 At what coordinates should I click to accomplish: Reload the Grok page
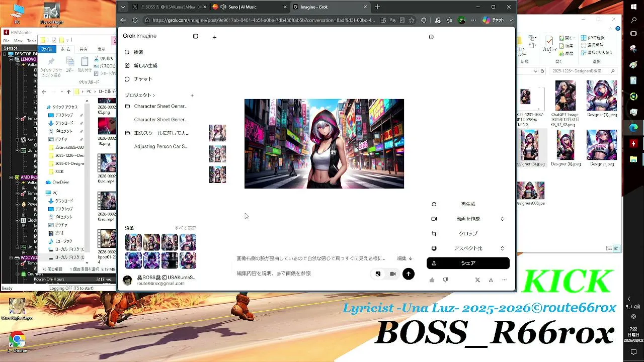[135, 20]
